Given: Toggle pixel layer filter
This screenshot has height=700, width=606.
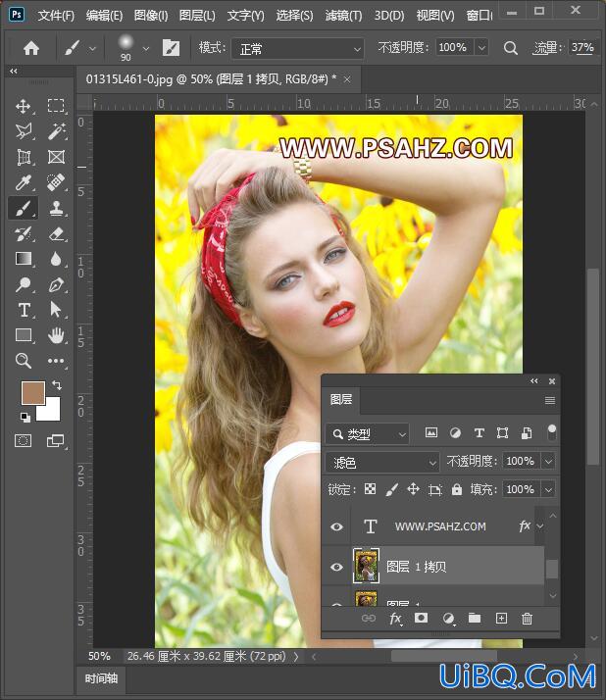Looking at the screenshot, I should (x=430, y=432).
